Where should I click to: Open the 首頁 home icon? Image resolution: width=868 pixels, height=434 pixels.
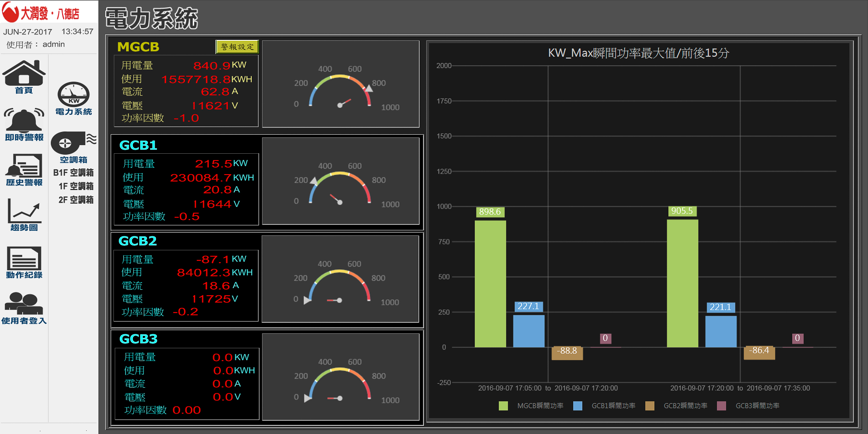[x=24, y=72]
